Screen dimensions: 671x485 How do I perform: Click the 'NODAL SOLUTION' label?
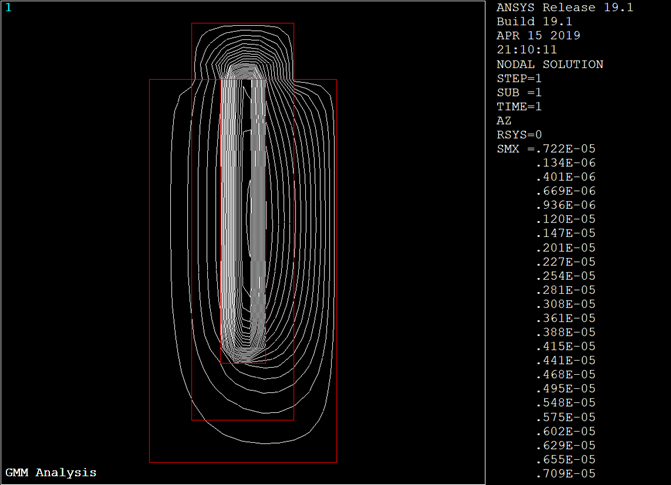[550, 64]
